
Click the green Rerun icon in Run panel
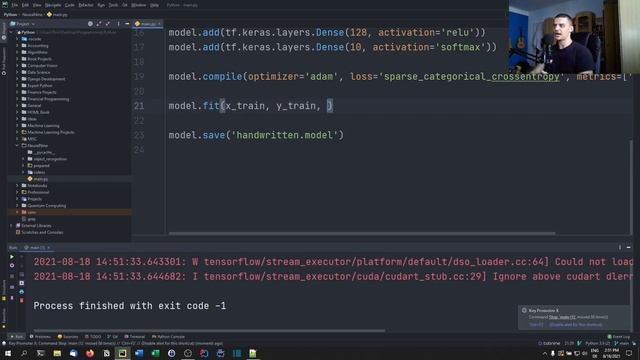tap(12, 257)
